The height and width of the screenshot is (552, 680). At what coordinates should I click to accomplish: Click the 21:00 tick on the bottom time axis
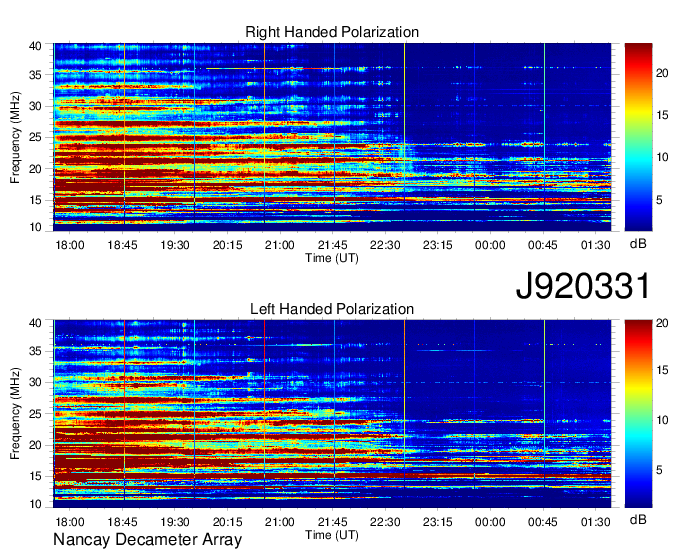pyautogui.click(x=280, y=522)
